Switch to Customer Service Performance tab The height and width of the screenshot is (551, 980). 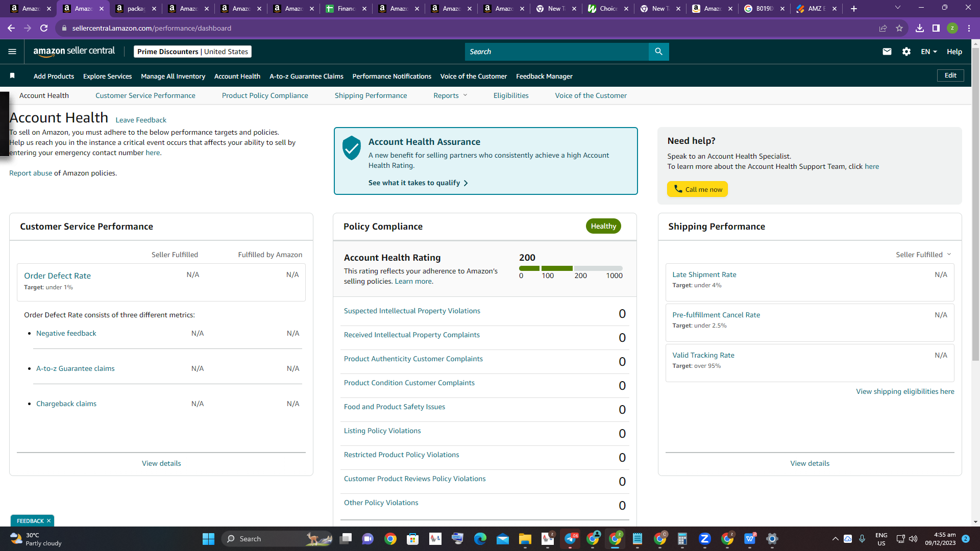point(145,95)
